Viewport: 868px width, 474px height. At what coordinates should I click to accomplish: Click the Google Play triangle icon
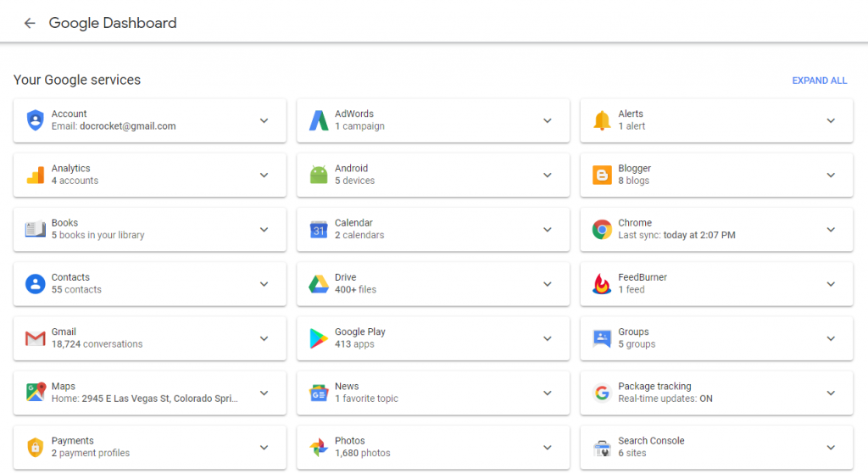coord(319,338)
